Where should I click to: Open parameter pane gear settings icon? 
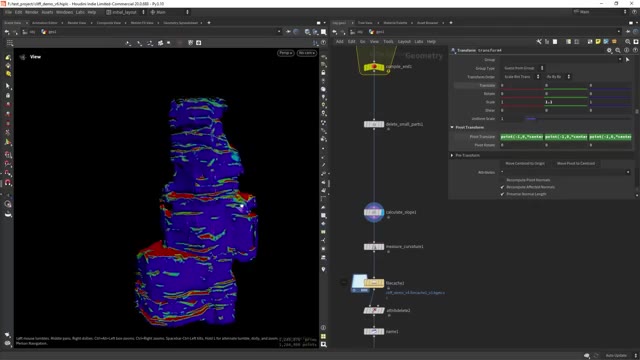(609, 50)
